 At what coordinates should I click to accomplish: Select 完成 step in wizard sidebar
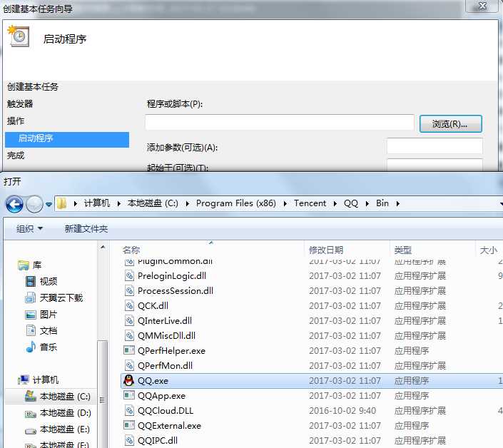[16, 156]
